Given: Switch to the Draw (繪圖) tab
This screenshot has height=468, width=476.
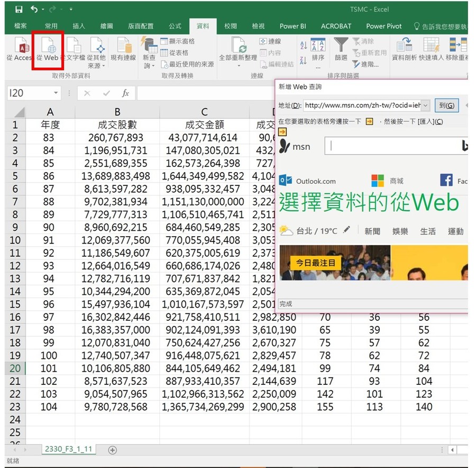Looking at the screenshot, I should coord(106,26).
